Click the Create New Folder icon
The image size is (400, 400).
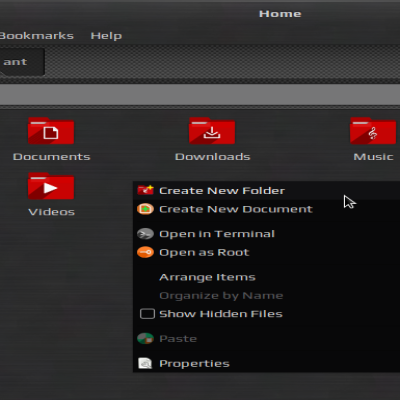(145, 190)
